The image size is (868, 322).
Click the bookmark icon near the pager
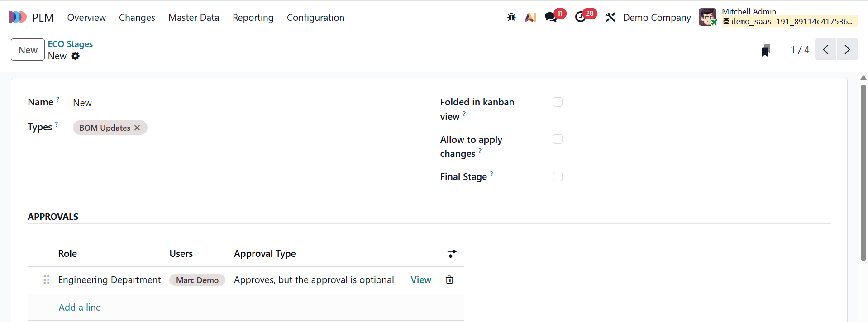coord(765,50)
